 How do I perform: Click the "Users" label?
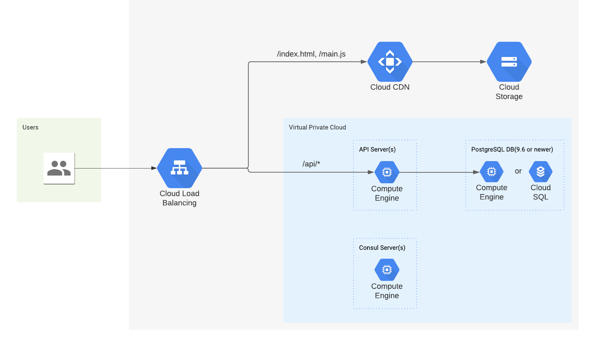(30, 127)
